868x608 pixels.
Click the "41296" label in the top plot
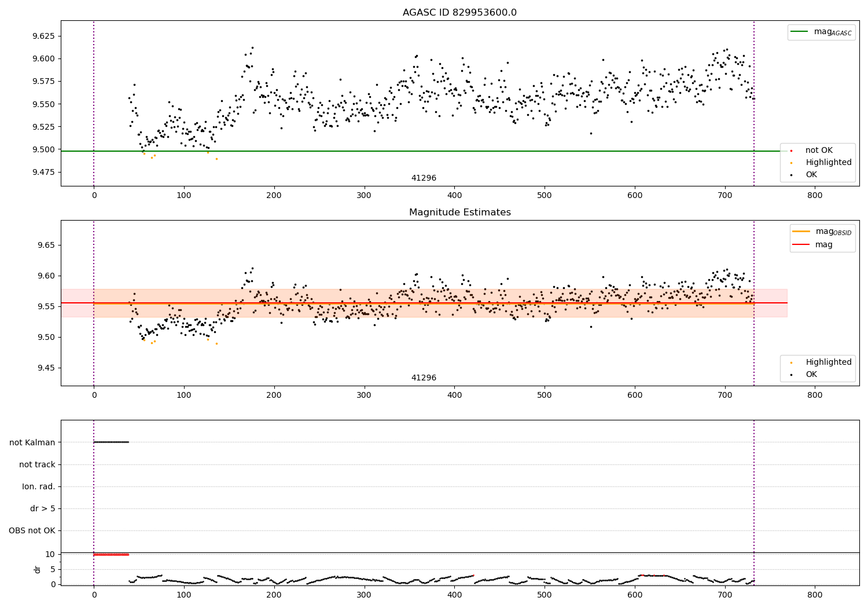pyautogui.click(x=424, y=178)
